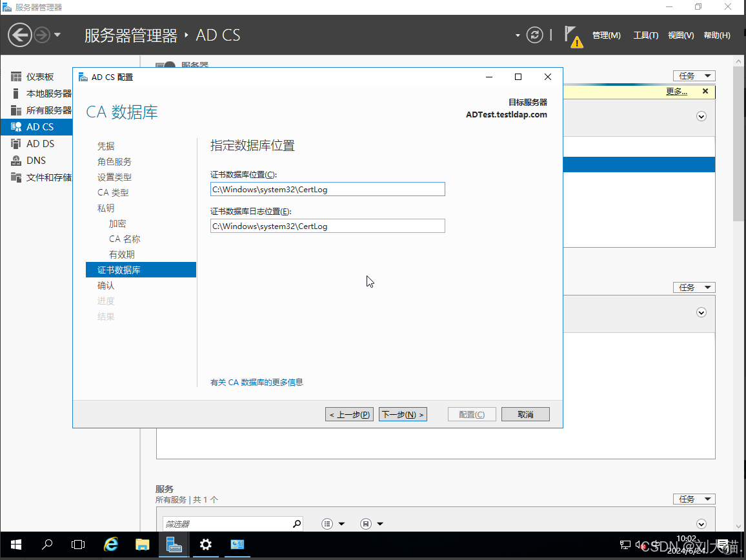Click the 配置(C) button
This screenshot has height=560, width=746.
tap(472, 414)
